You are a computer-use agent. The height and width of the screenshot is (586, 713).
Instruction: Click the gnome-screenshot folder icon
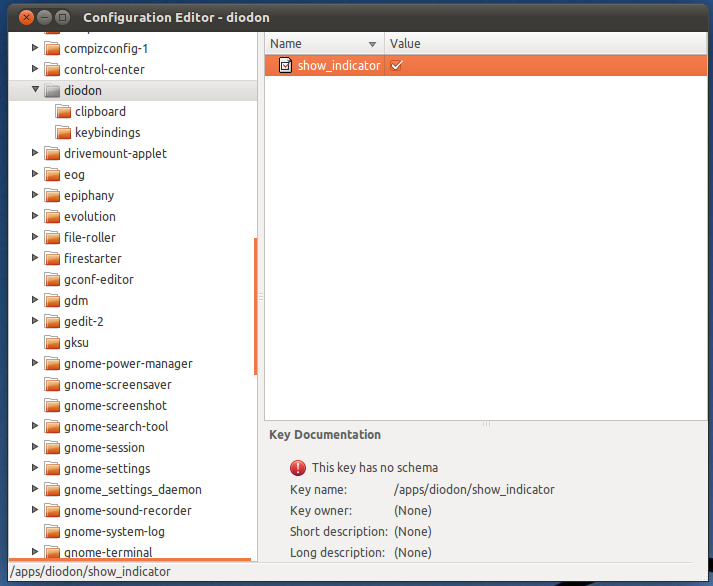[52, 406]
